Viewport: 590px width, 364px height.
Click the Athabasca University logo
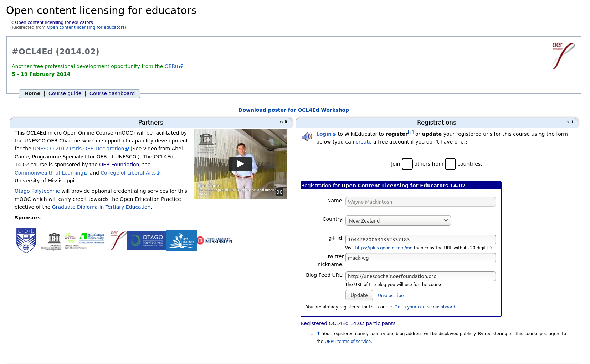[92, 238]
